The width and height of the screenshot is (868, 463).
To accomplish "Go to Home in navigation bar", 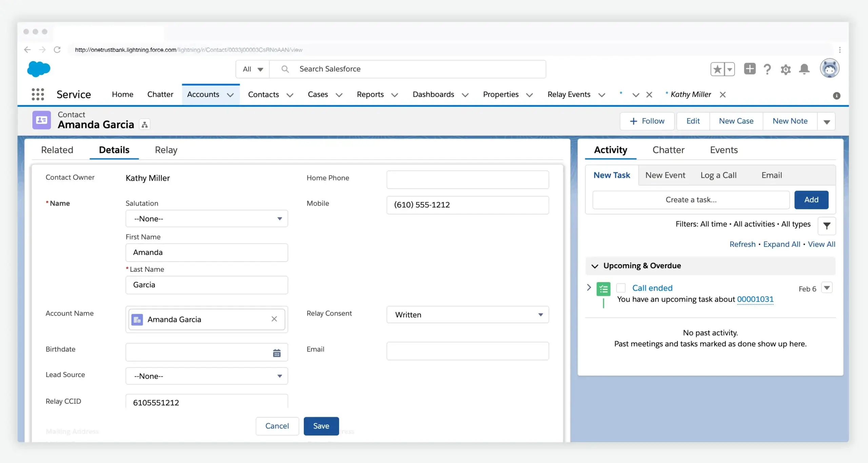I will tap(122, 94).
